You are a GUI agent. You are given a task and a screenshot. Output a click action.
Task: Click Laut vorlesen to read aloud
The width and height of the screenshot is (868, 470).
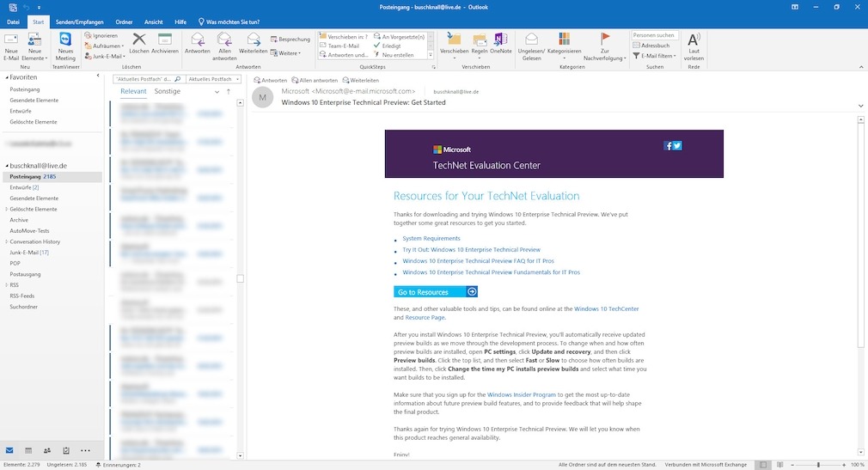694,45
